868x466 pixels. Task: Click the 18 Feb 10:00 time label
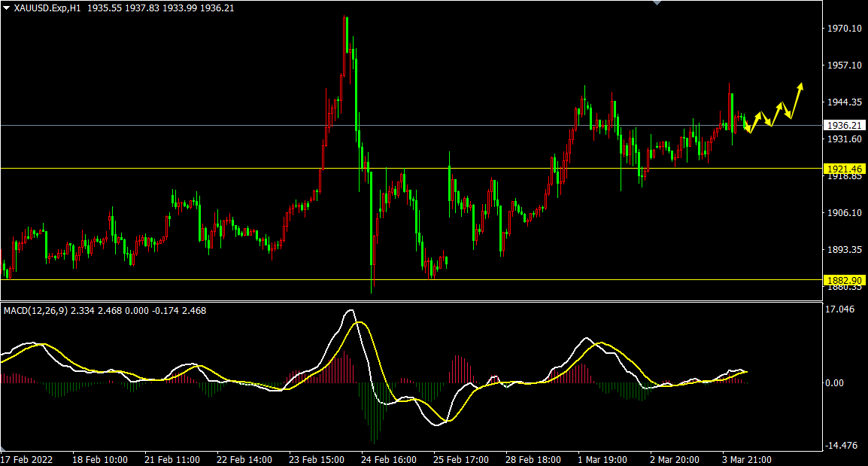99,460
